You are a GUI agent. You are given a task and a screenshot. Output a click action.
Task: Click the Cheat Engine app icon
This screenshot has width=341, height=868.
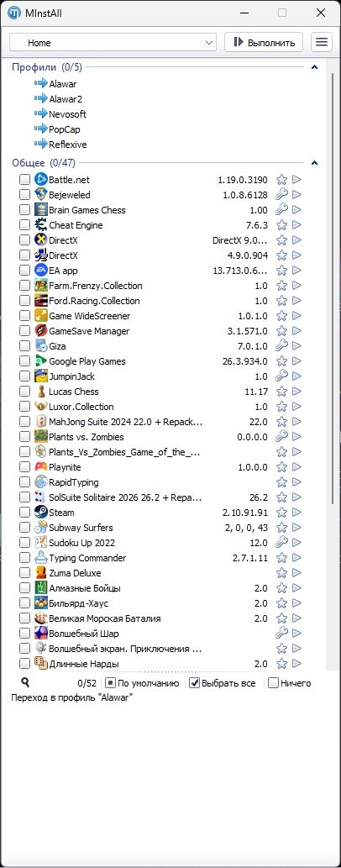(41, 225)
